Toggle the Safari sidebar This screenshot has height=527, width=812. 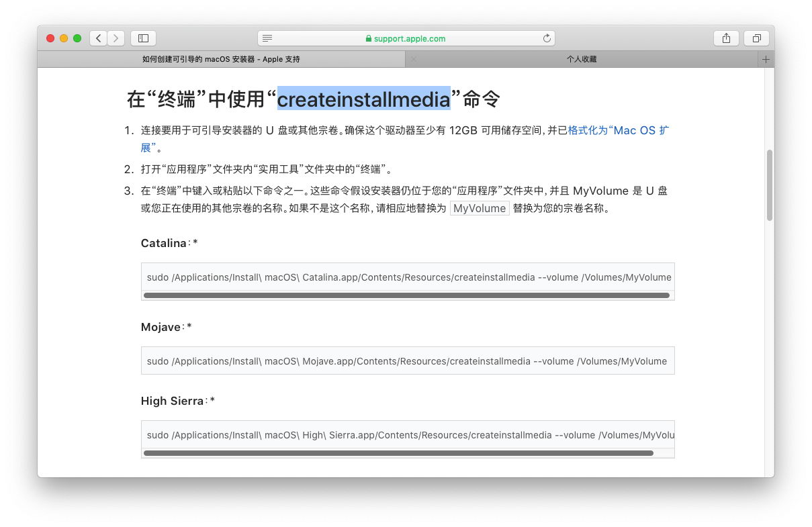pos(143,38)
